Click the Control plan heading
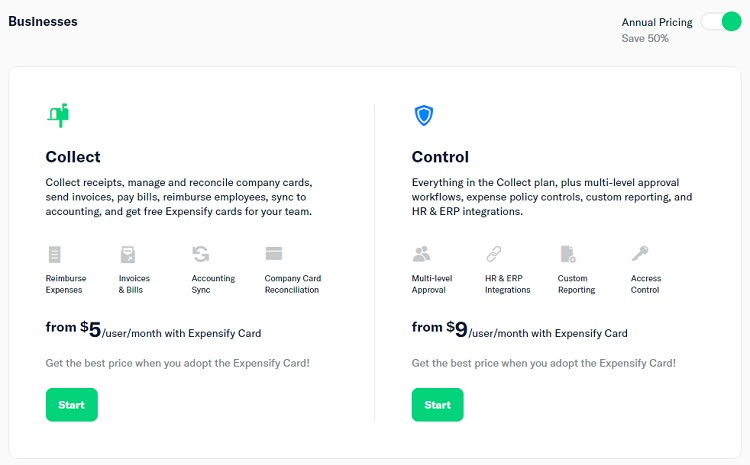750x465 pixels. [x=440, y=157]
